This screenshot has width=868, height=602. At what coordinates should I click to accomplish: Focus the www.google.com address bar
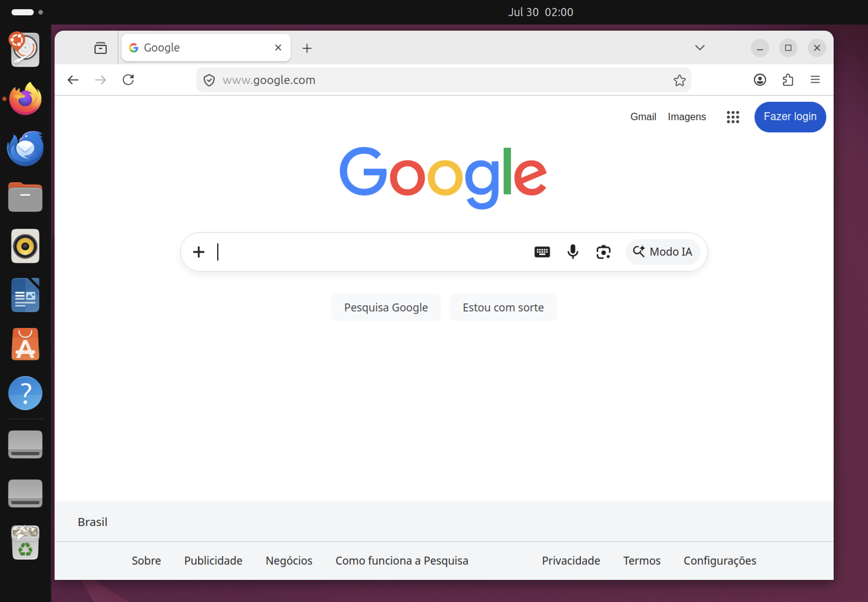click(x=444, y=80)
